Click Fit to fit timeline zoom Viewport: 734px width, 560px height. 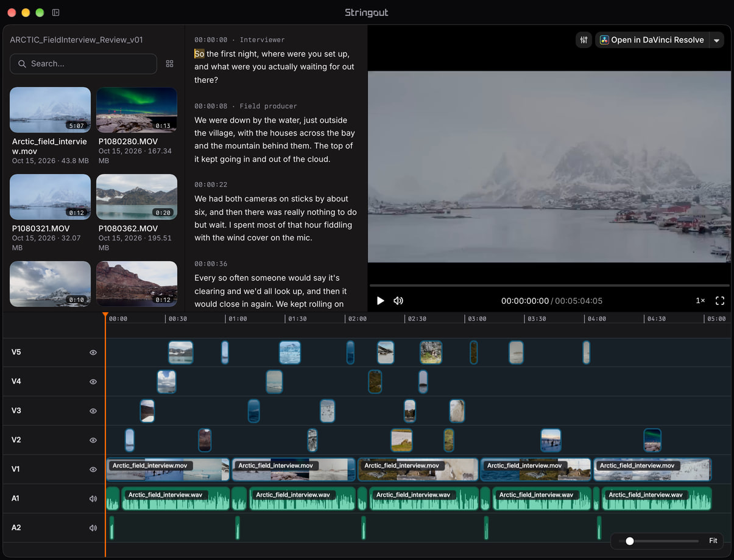click(713, 541)
